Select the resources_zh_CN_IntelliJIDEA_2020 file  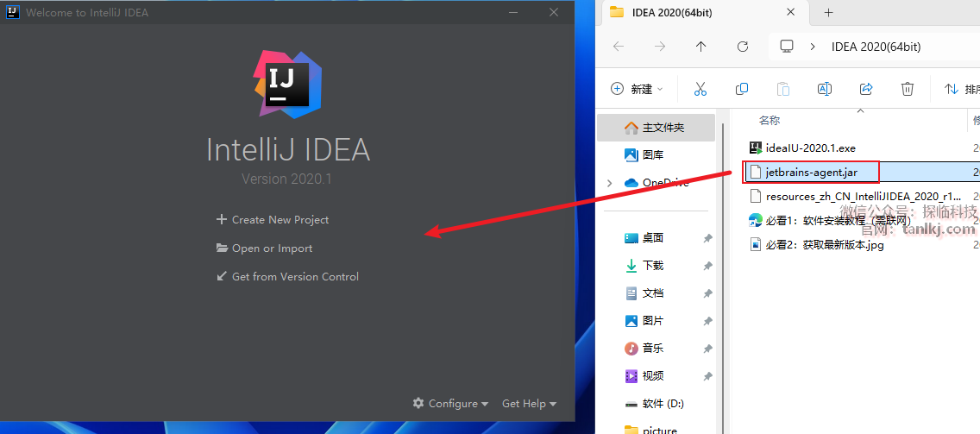pos(863,196)
